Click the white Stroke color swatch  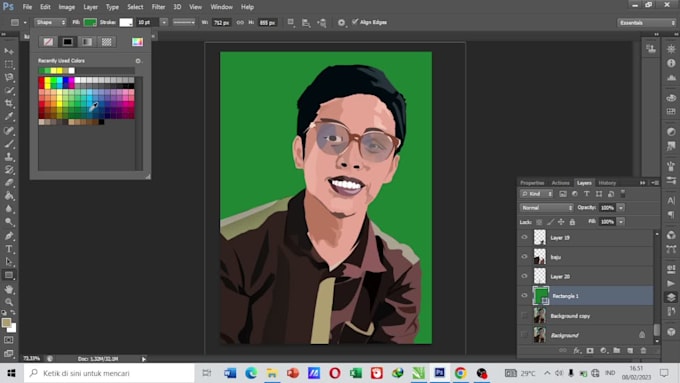(126, 23)
